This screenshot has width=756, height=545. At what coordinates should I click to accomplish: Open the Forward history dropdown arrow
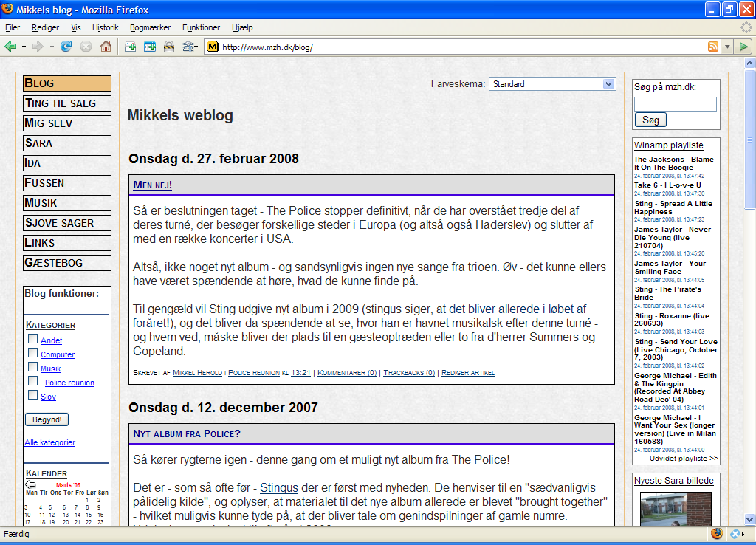51,47
